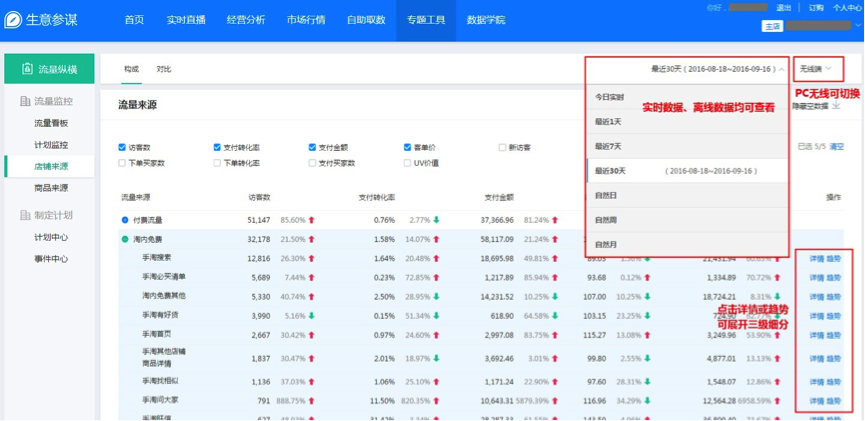865x421 pixels.
Task: Click the blue dot beside 付费流量
Action: coord(125,219)
